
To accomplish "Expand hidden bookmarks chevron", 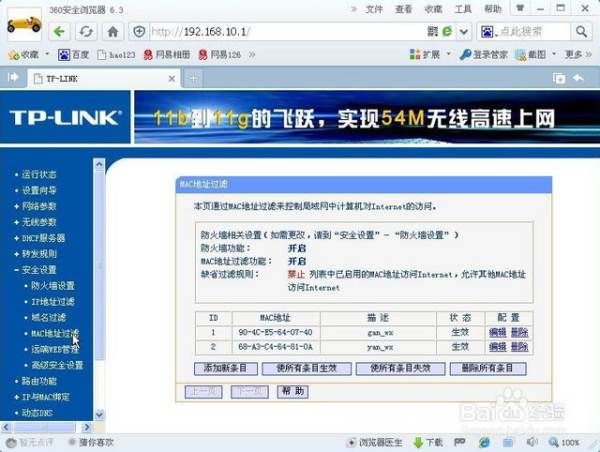I will (252, 55).
